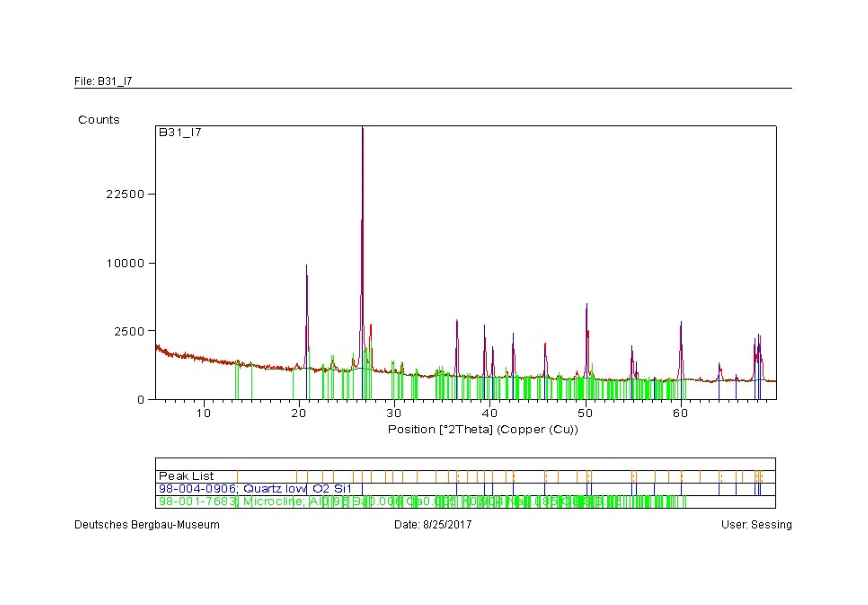Click the 22500 y-axis tick label
Screen dimensions: 868x605
125,194
